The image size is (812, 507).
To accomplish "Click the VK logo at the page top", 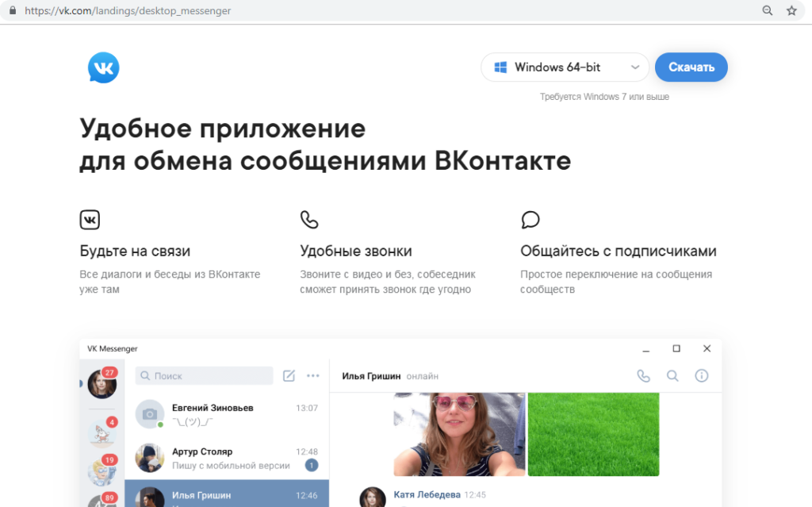I will pyautogui.click(x=104, y=67).
